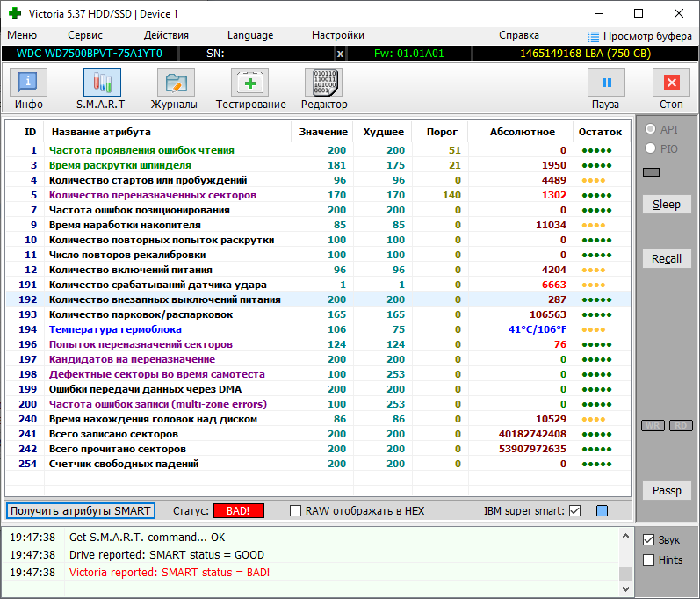
Task: Click the Значение column header
Action: pyautogui.click(x=323, y=132)
